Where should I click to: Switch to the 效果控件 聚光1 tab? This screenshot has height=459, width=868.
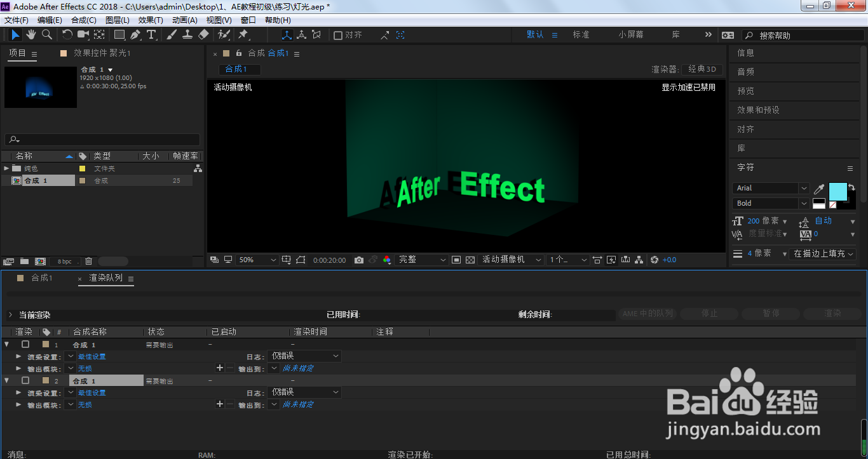pyautogui.click(x=102, y=53)
